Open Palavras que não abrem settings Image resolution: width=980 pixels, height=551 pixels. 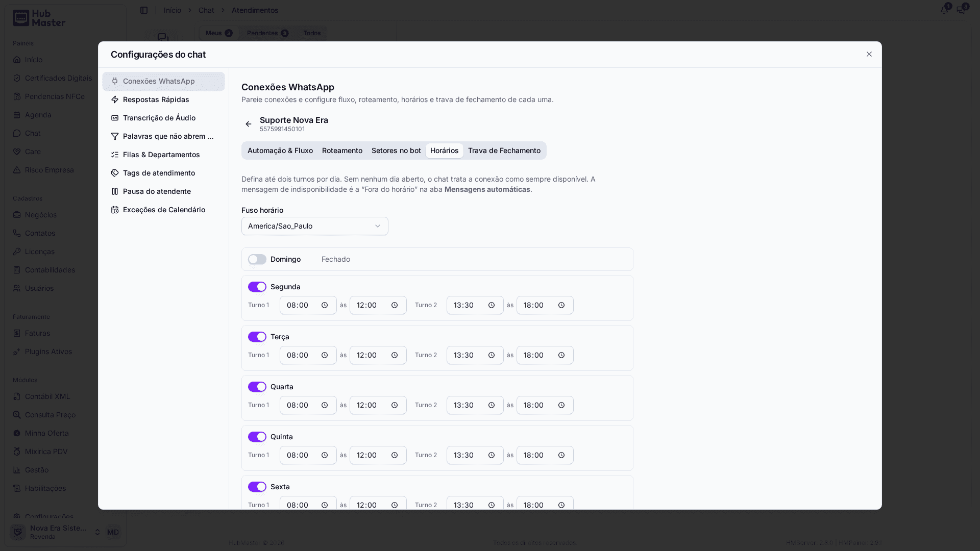coord(163,136)
